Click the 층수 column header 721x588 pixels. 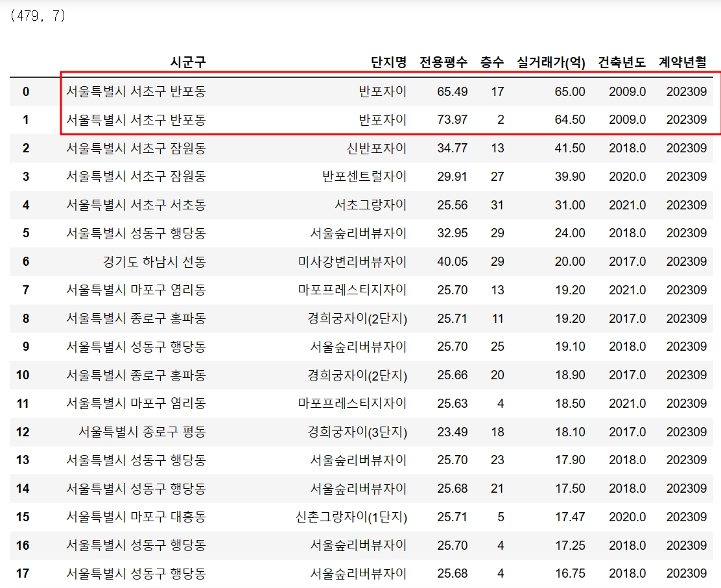click(x=492, y=62)
